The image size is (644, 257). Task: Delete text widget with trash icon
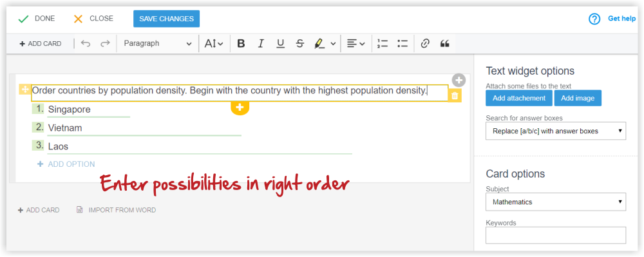pos(455,96)
